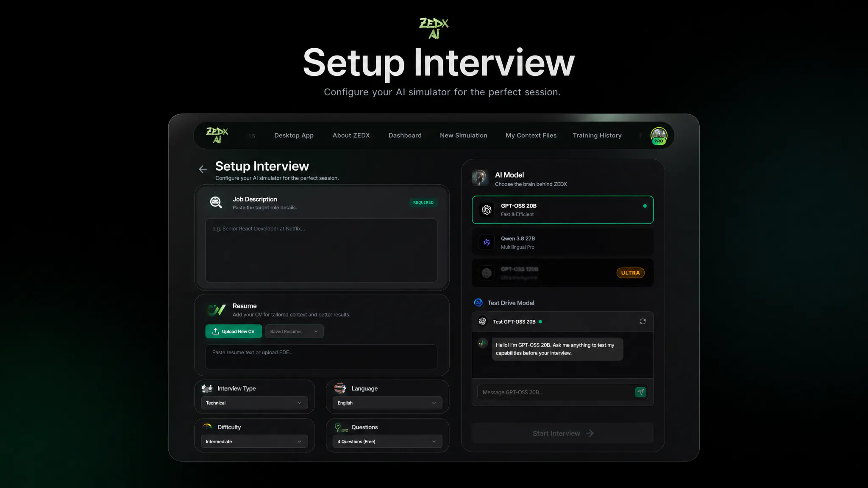Click the Questions section icon
This screenshot has width=868, height=488.
341,427
